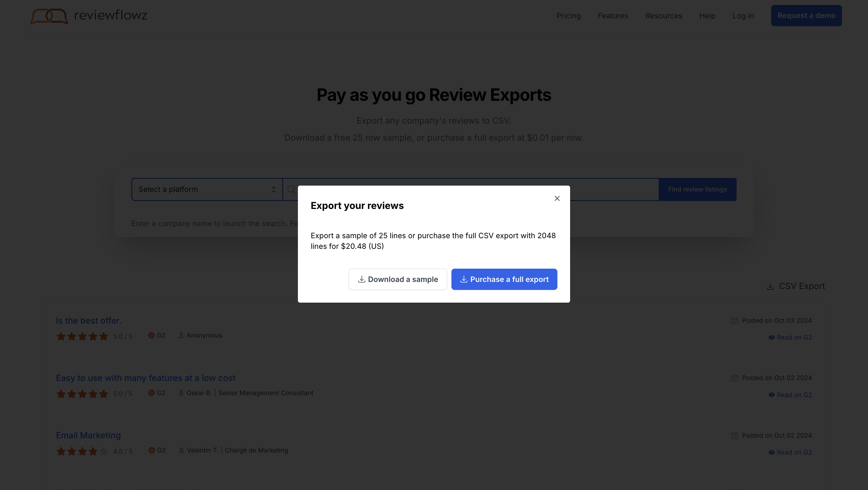Image resolution: width=868 pixels, height=490 pixels.
Task: Click calendar icon in Valentin T. review row
Action: point(735,435)
